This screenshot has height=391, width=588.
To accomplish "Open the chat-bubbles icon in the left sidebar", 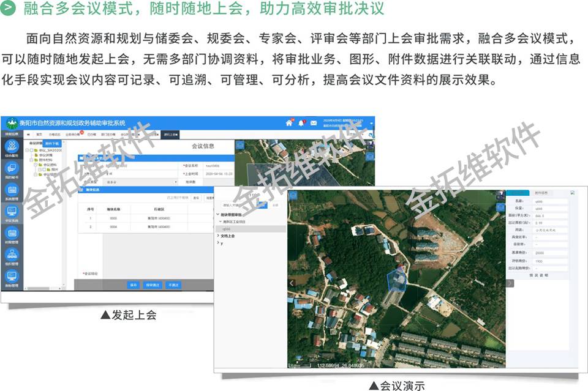I will [12, 168].
